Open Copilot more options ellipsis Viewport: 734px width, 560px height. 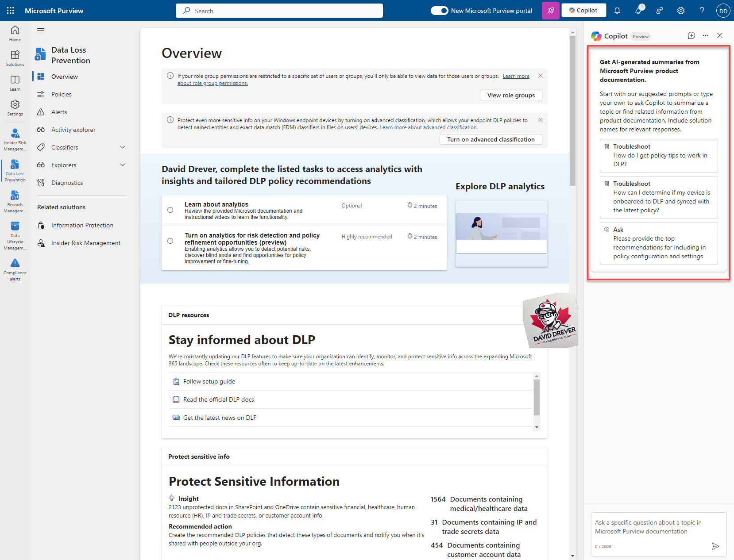click(x=706, y=36)
